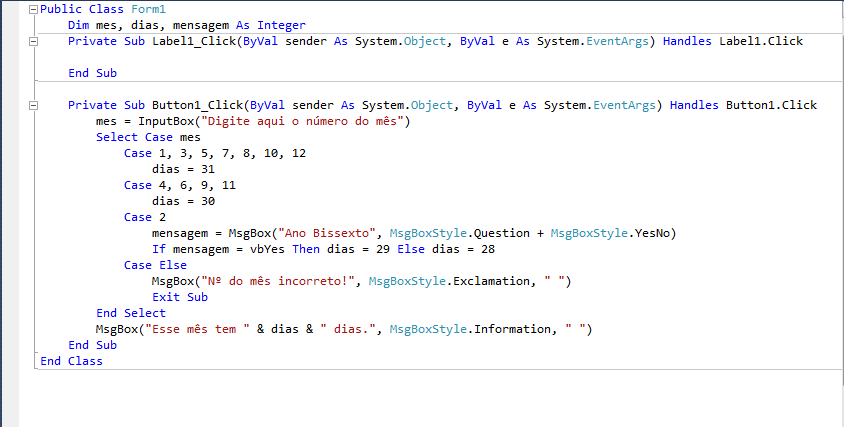This screenshot has width=844, height=427.
Task: Click End Sub closing Button1_Click
Action: click(93, 345)
